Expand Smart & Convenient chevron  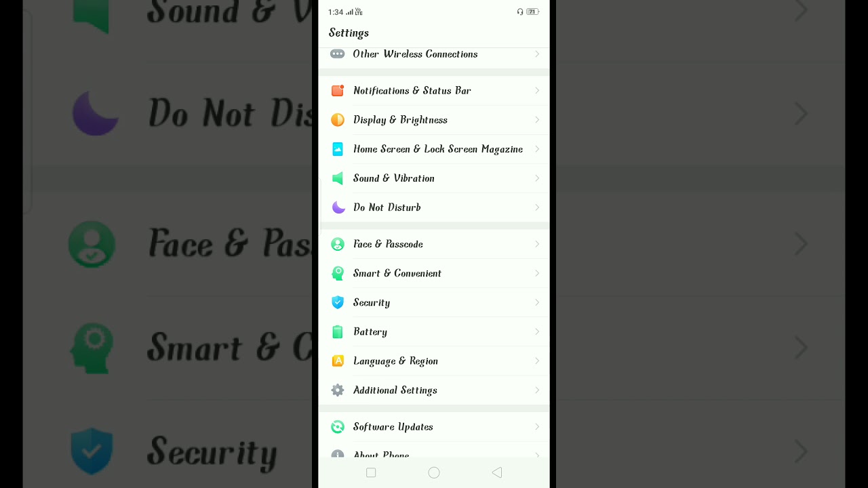(x=536, y=273)
